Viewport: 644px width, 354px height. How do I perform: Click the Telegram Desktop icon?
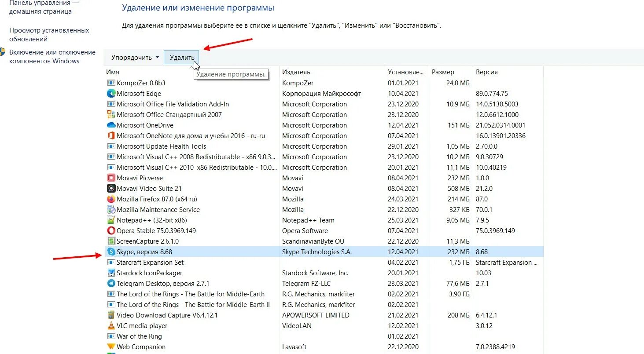111,283
